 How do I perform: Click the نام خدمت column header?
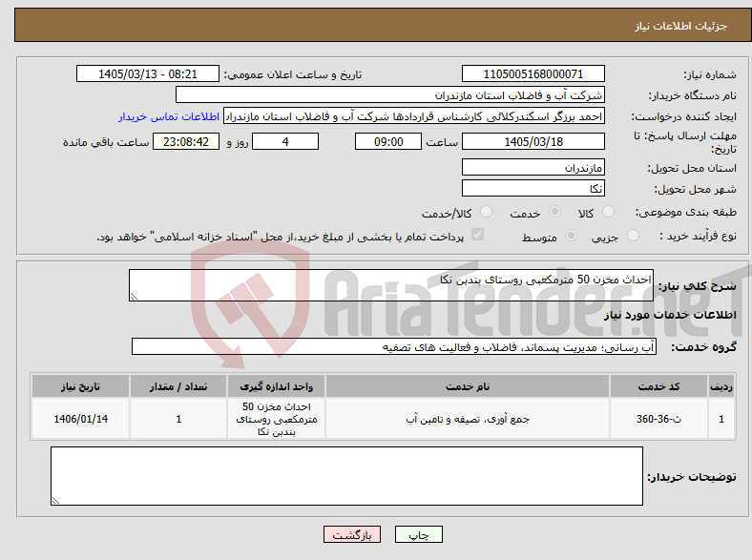pyautogui.click(x=468, y=386)
